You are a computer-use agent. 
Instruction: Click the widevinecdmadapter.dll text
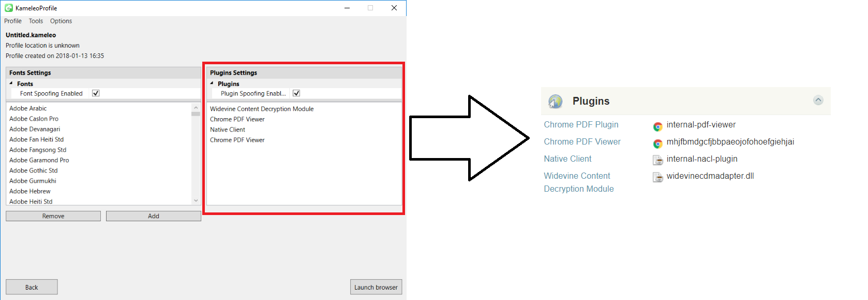(710, 176)
